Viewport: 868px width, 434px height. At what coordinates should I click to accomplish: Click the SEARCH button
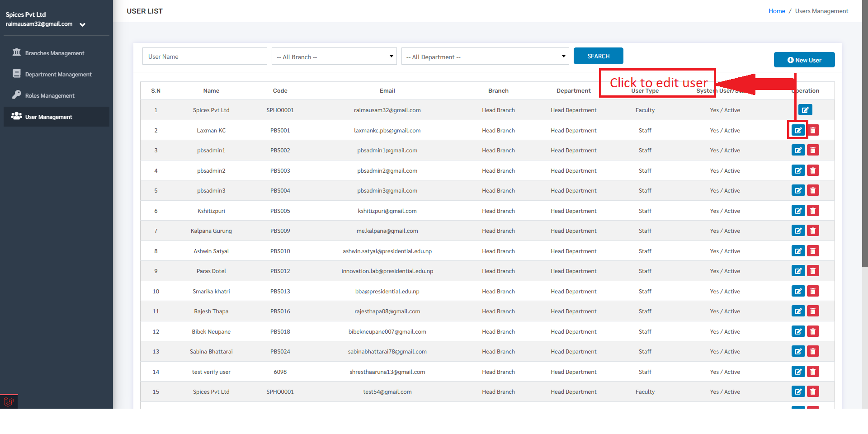[x=599, y=56]
